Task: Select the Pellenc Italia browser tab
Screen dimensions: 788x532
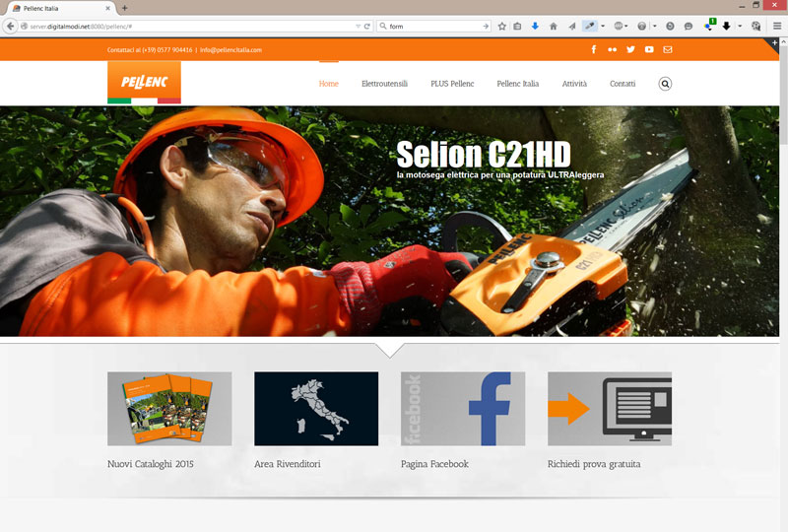Action: (x=59, y=8)
